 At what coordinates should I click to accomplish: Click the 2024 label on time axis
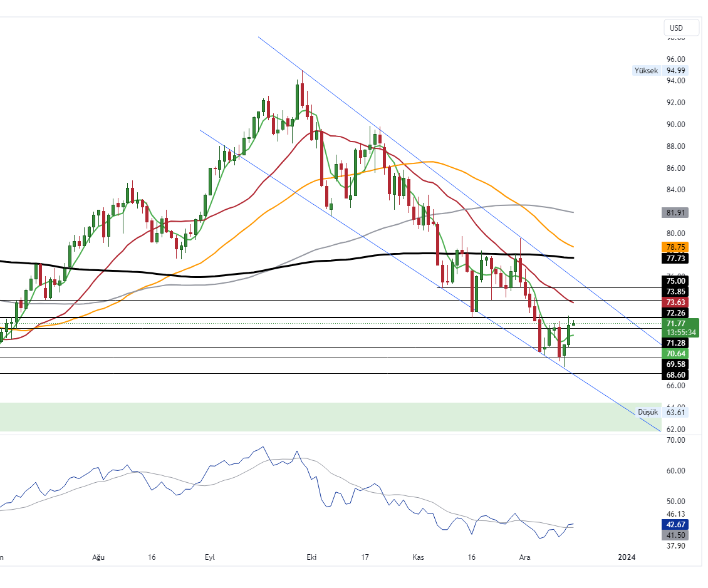(627, 557)
